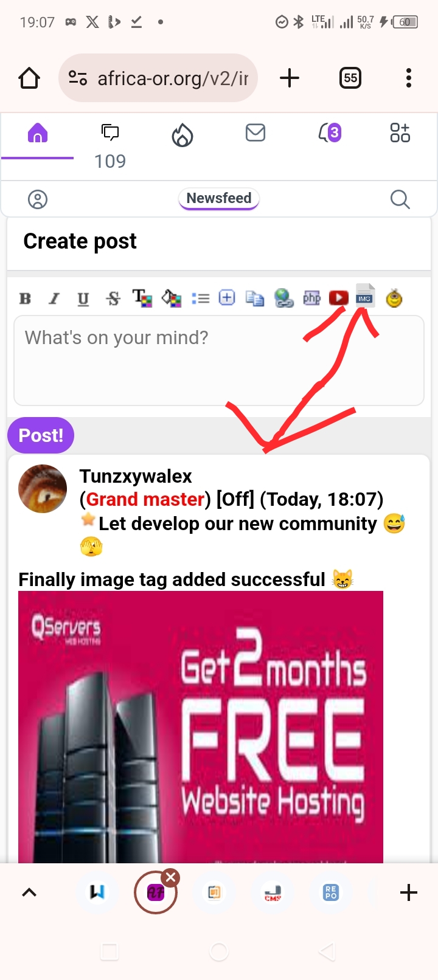Open the browser three-dot menu
The width and height of the screenshot is (438, 980).
click(x=409, y=78)
